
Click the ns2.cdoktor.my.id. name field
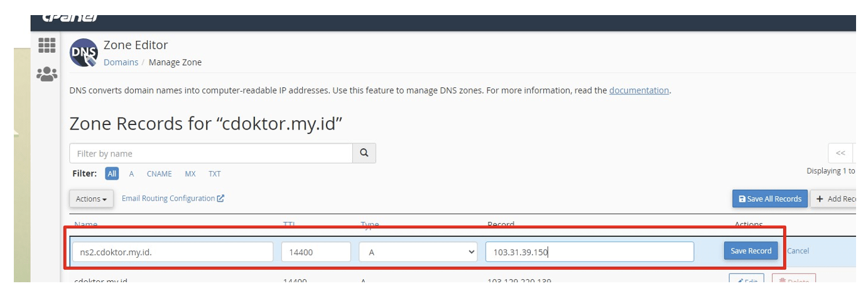pyautogui.click(x=173, y=252)
